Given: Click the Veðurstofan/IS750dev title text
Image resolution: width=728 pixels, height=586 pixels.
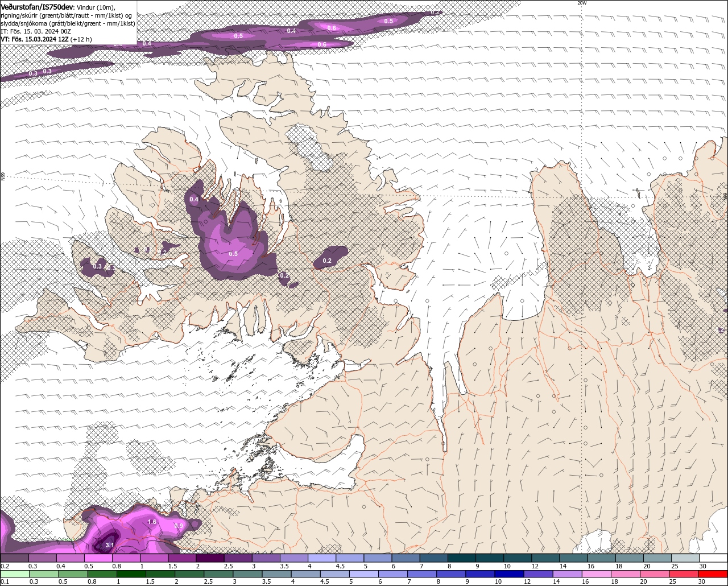Looking at the screenshot, I should [x=37, y=6].
